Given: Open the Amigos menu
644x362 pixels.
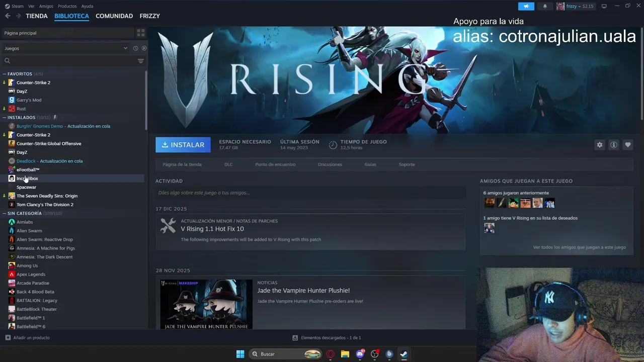Looking at the screenshot, I should tap(46, 6).
